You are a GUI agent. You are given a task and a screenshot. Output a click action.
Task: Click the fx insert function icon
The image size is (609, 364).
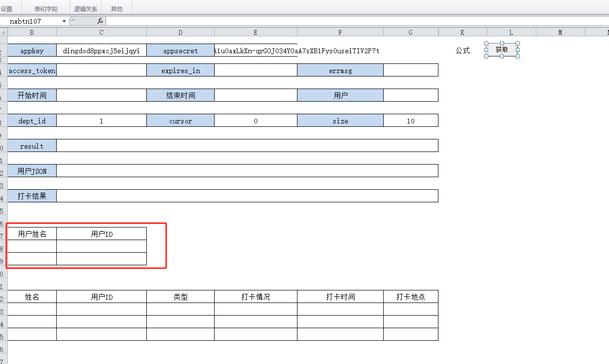[x=100, y=21]
